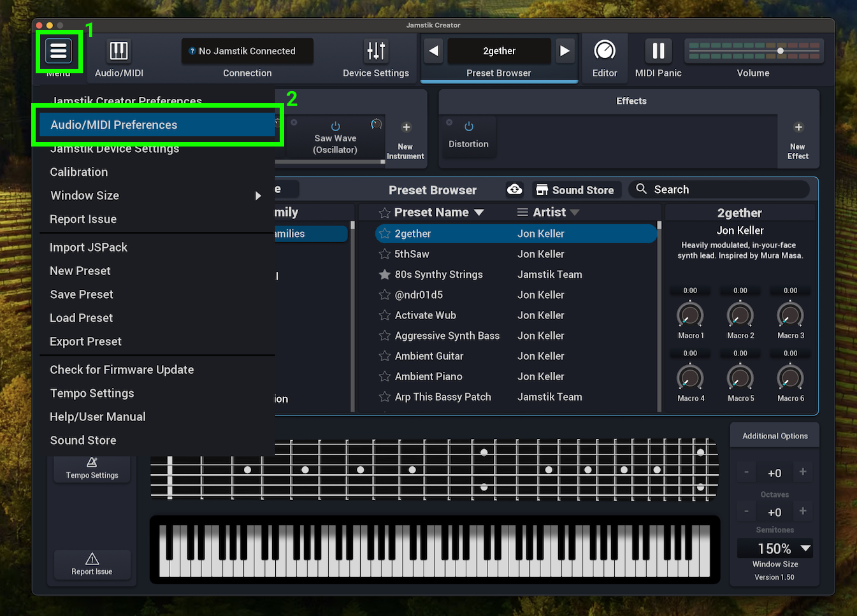This screenshot has width=857, height=616.
Task: Go to next preset arrow
Action: [x=565, y=51]
